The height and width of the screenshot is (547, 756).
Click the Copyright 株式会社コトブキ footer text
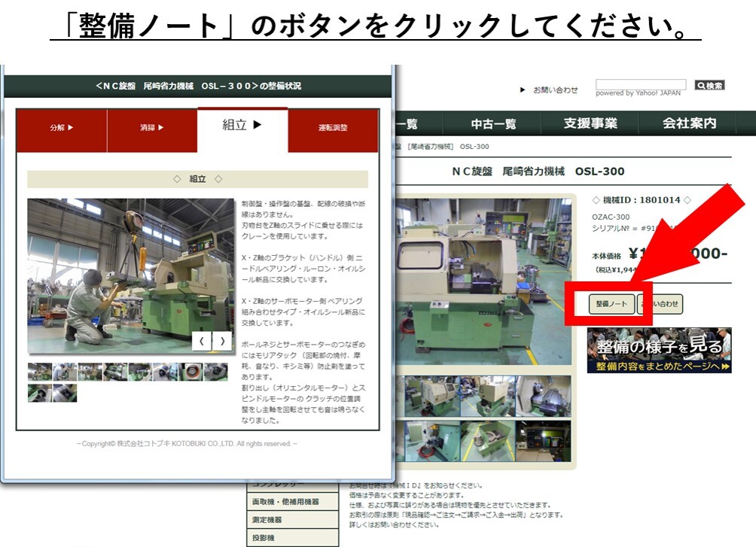click(187, 444)
